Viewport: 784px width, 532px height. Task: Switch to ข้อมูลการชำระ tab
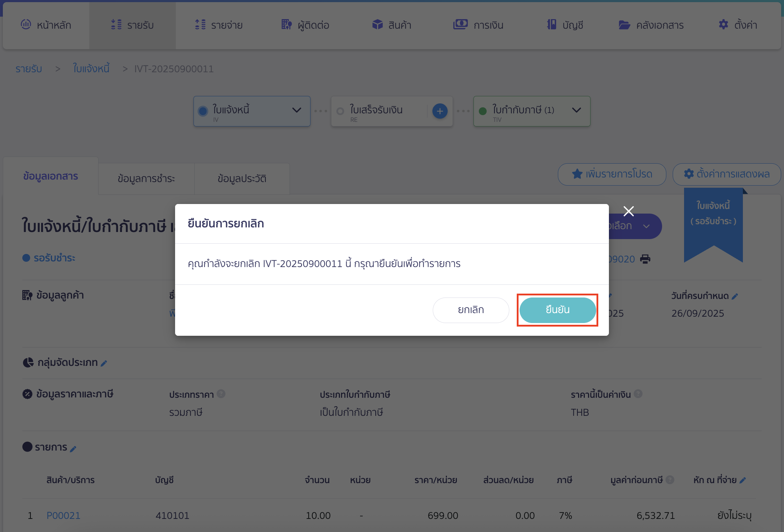tap(146, 179)
